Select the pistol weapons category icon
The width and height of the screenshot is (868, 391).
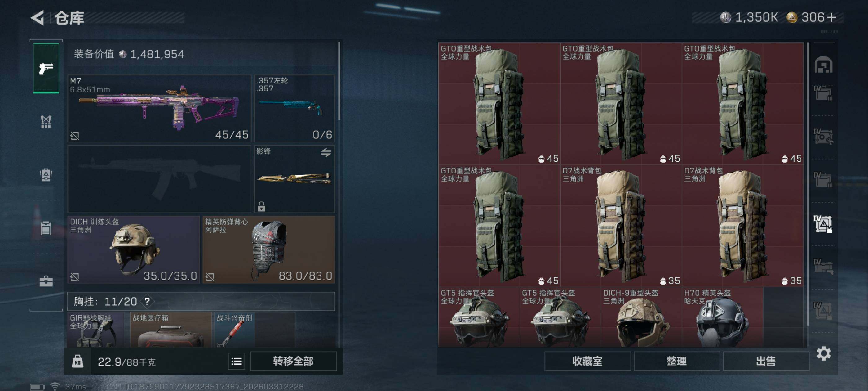pyautogui.click(x=46, y=68)
